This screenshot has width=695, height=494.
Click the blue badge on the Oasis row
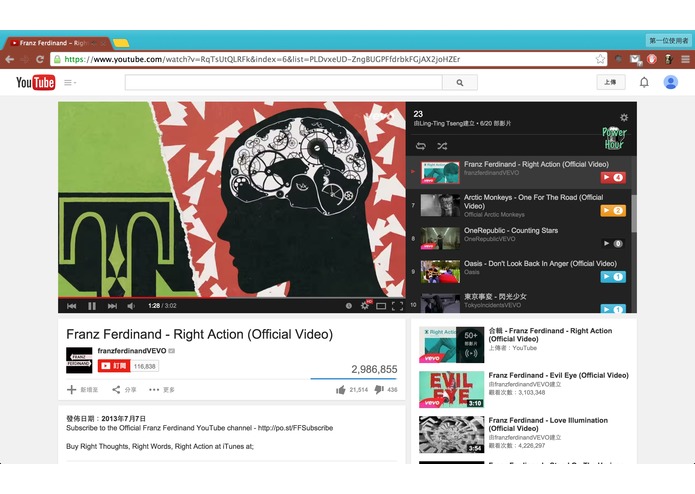pos(613,276)
